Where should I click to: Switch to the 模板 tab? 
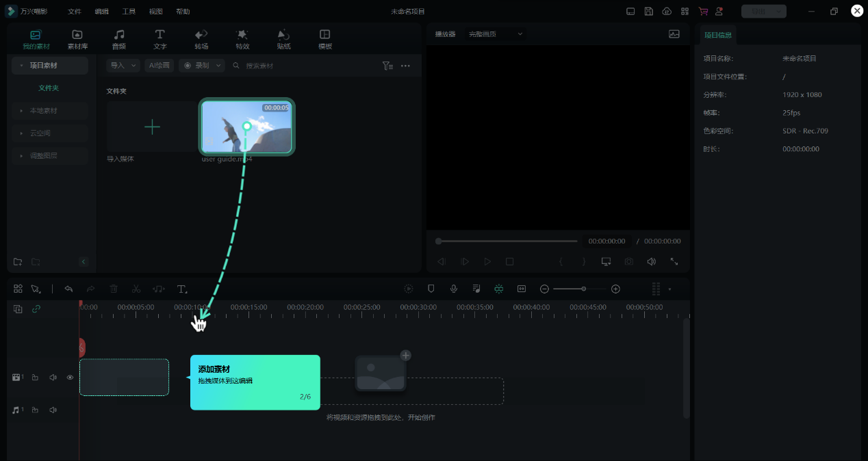(325, 39)
